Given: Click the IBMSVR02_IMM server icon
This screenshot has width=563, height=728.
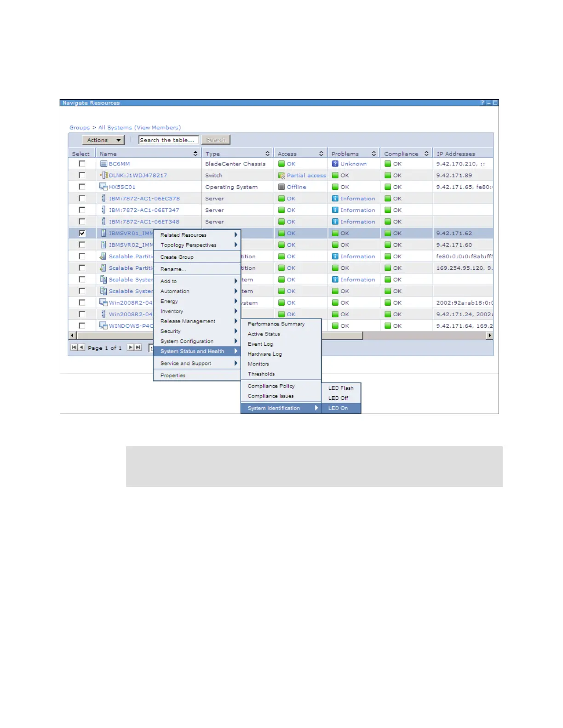Looking at the screenshot, I should click(x=103, y=245).
